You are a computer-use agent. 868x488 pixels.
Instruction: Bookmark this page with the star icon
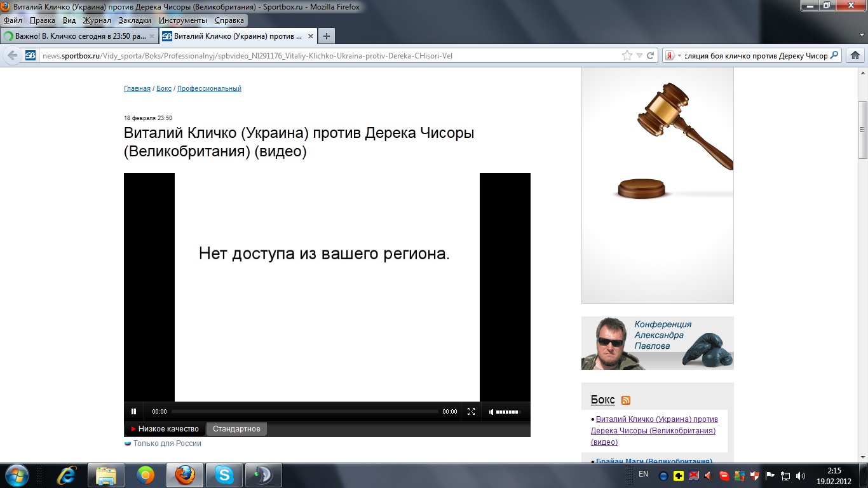627,56
